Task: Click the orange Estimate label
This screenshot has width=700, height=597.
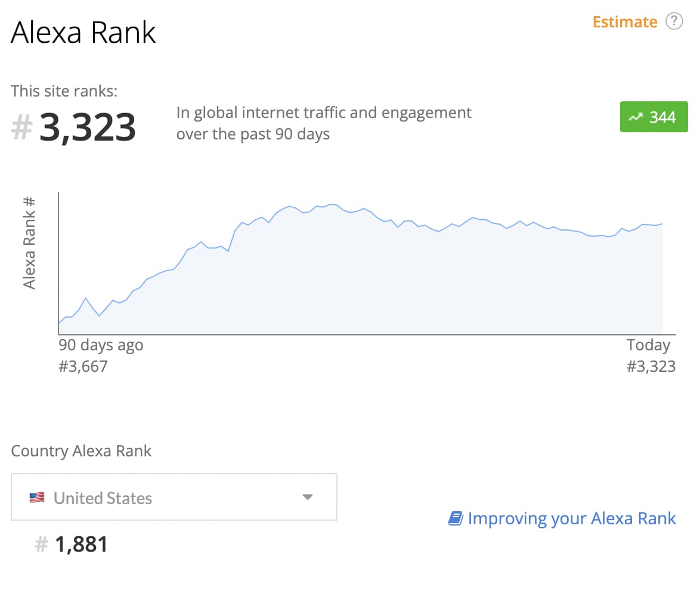Action: point(624,22)
